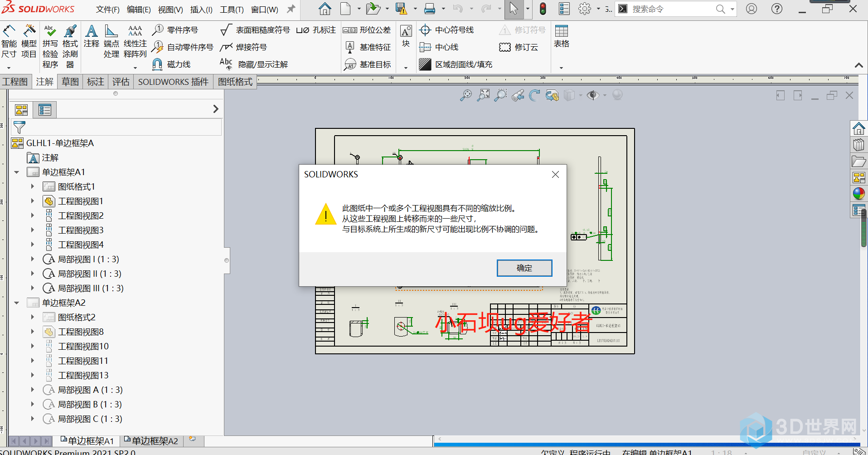Add a Center Mark

pyautogui.click(x=446, y=30)
